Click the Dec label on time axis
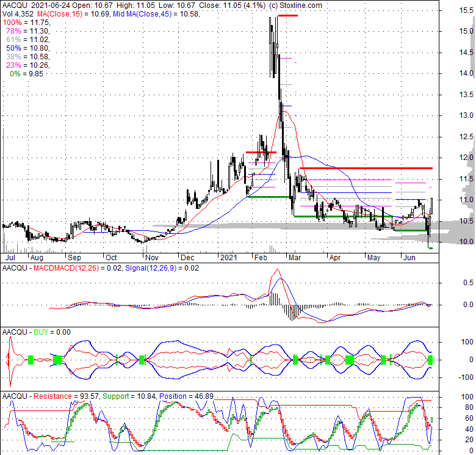 coord(187,258)
